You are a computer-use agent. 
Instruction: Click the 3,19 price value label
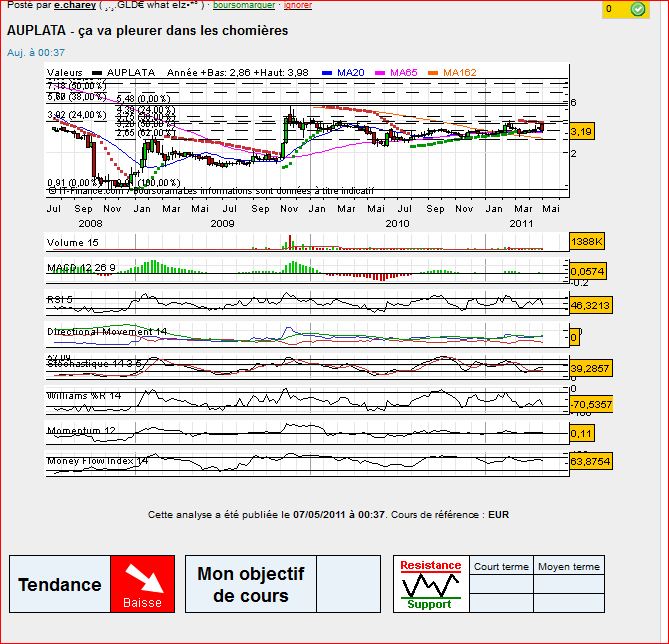coord(582,131)
